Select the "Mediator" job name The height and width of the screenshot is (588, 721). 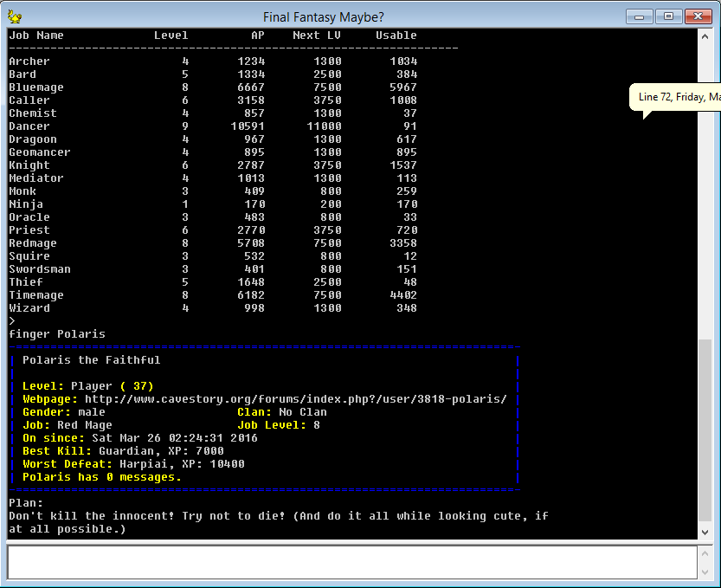[x=36, y=178]
